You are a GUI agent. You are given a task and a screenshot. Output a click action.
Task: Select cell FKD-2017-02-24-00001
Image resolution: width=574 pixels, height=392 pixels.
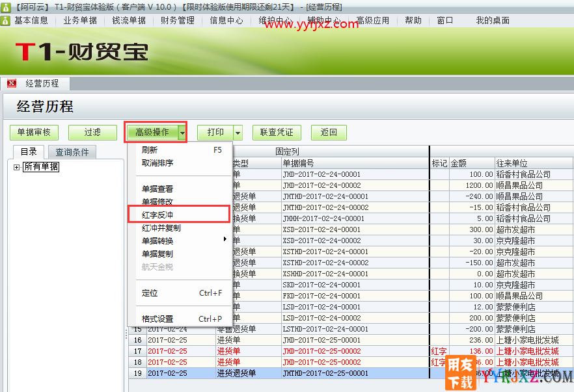[x=355, y=296]
